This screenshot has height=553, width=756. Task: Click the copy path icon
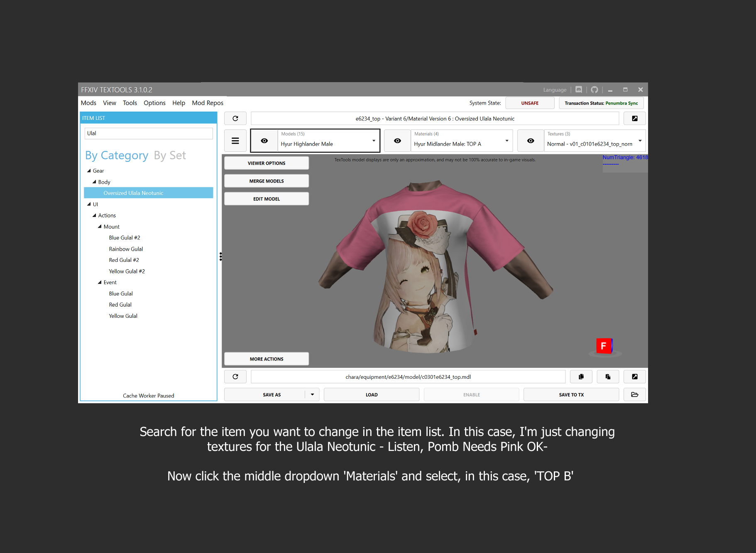pyautogui.click(x=581, y=377)
